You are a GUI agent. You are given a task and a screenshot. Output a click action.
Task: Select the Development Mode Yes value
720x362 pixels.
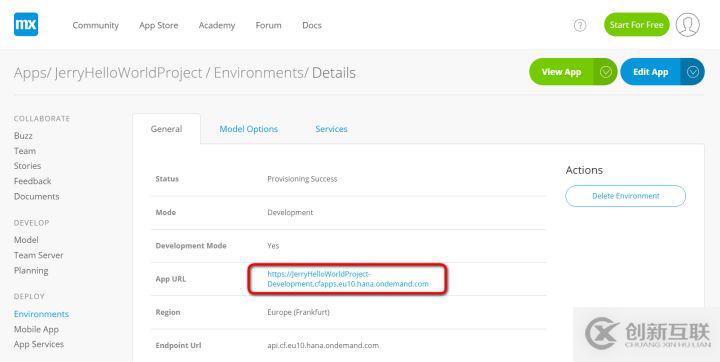[273, 246]
